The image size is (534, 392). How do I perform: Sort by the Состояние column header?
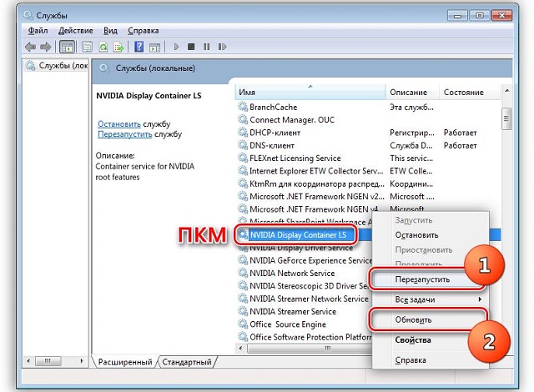pos(470,92)
